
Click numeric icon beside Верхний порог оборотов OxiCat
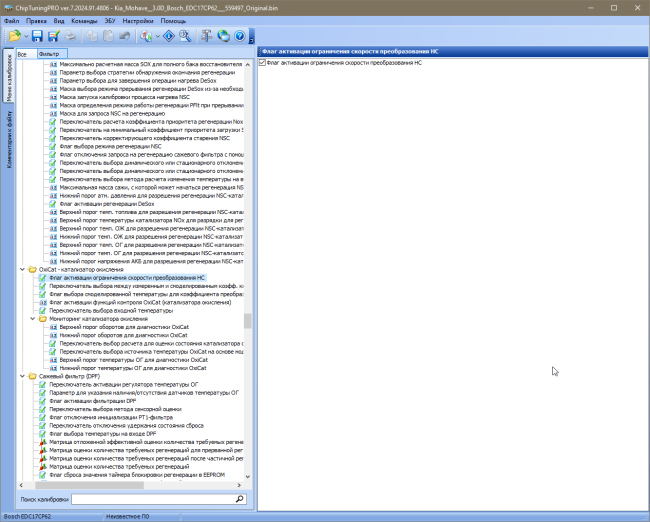(53, 327)
